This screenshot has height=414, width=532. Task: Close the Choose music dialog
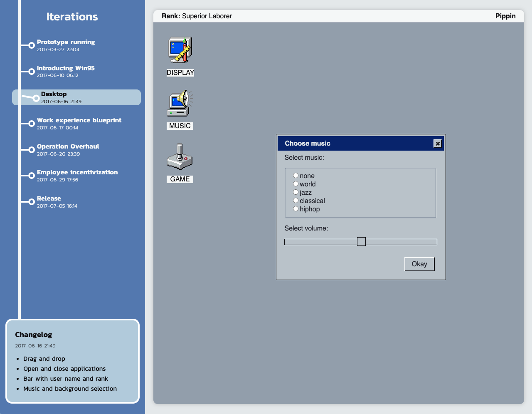tap(437, 144)
